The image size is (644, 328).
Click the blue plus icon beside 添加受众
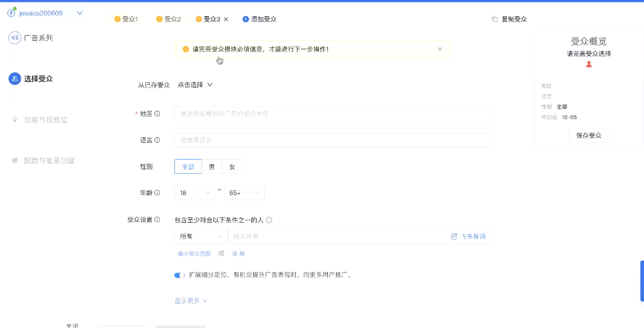pos(246,20)
